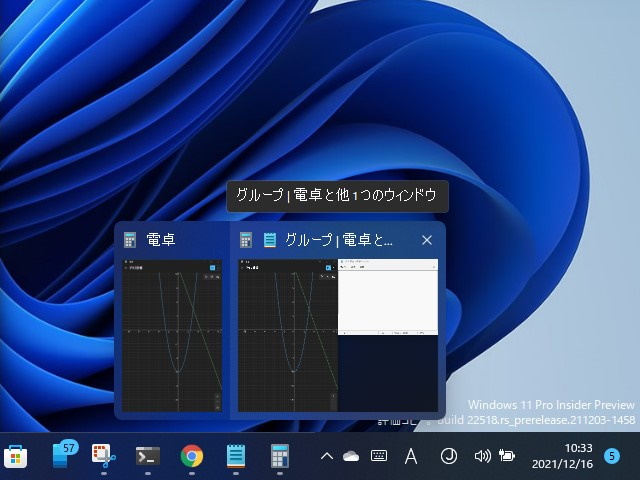Click the circular IME tray icon
The height and width of the screenshot is (480, 640).
pyautogui.click(x=449, y=456)
